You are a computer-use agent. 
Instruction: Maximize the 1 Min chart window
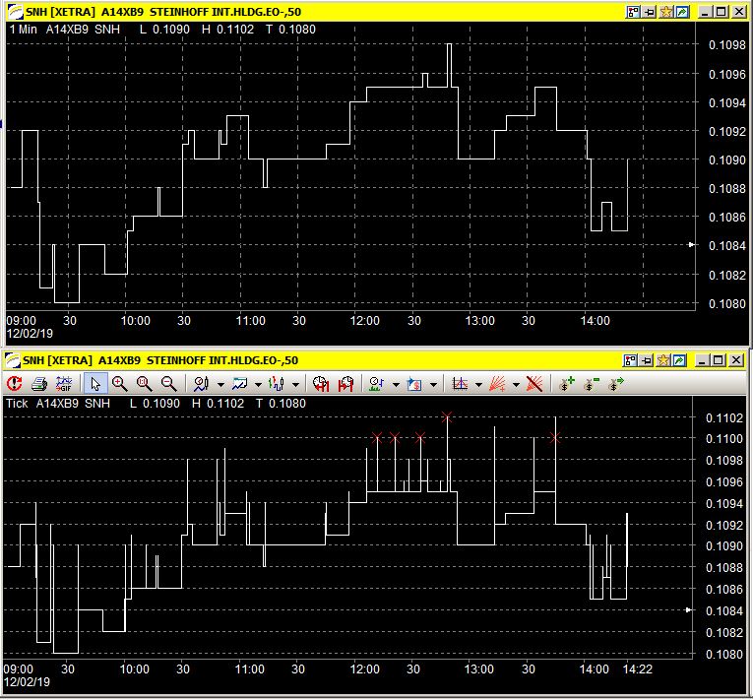point(722,12)
